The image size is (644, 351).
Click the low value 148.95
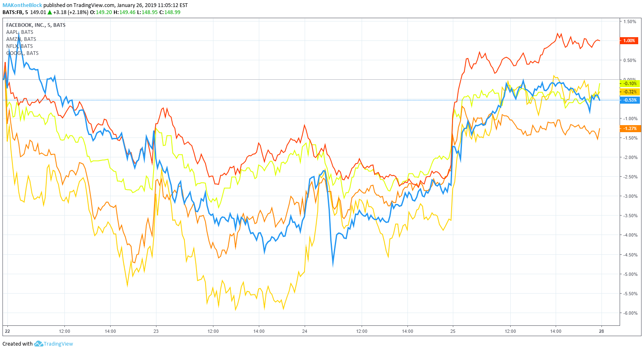(x=149, y=12)
